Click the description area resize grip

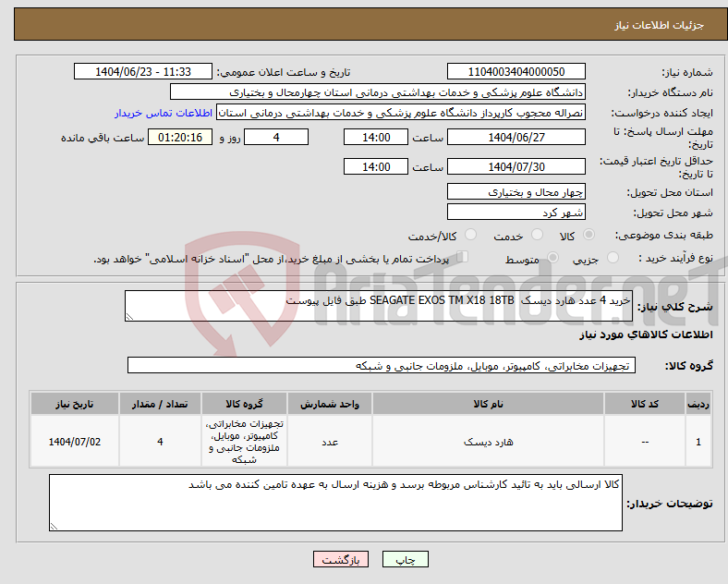(x=129, y=317)
